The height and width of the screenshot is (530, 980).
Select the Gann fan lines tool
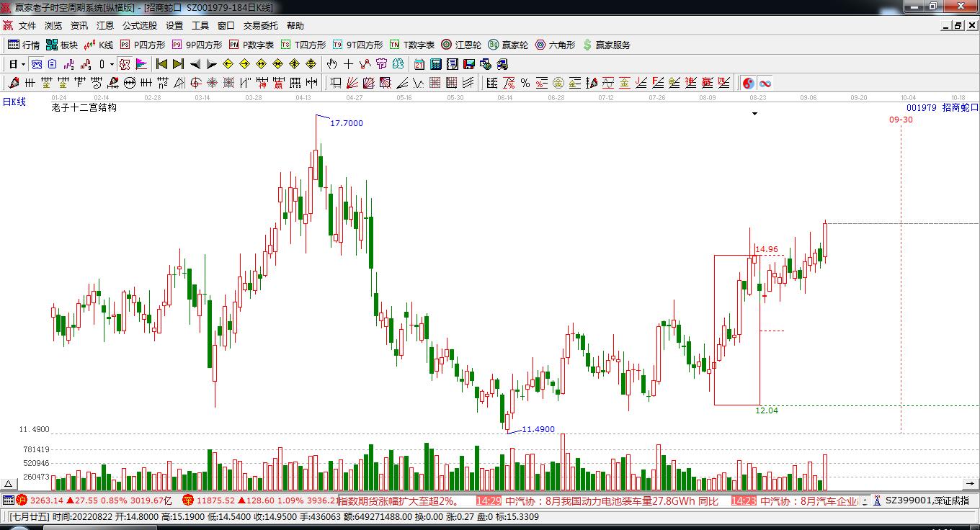tap(352, 83)
